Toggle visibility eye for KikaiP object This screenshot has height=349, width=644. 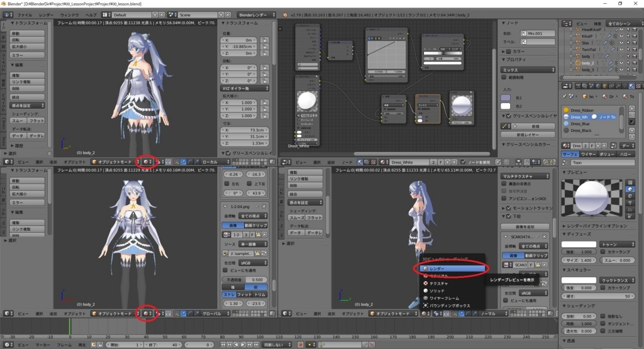[621, 36]
